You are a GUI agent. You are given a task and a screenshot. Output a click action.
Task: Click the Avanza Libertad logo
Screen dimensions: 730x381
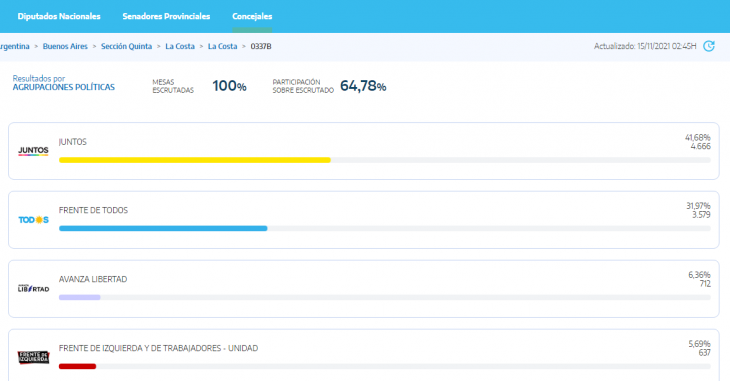33,288
